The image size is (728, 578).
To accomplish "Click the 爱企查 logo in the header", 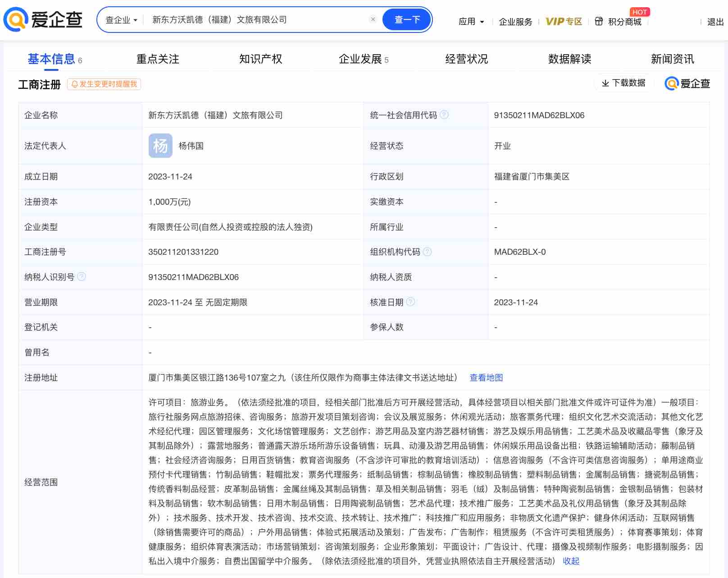I will coord(43,19).
